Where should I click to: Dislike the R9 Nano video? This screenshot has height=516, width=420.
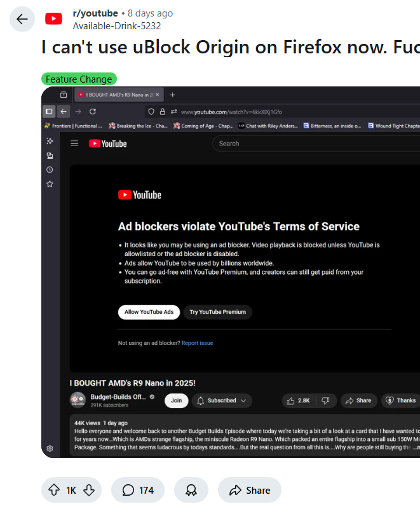point(326,400)
